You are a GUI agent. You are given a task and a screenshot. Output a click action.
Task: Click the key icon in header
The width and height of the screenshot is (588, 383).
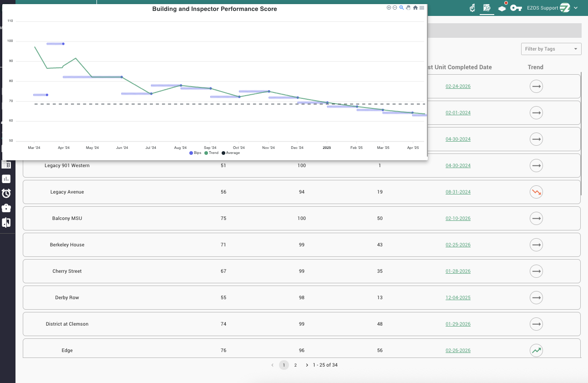tap(516, 8)
